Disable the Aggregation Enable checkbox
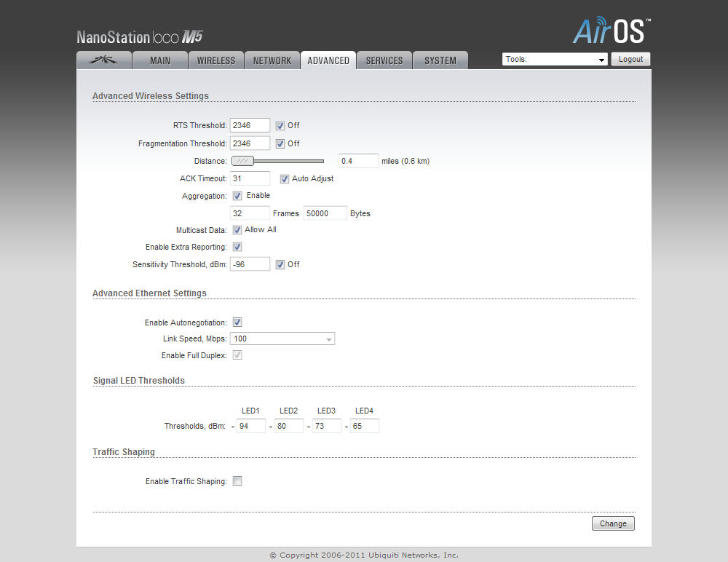 (x=237, y=196)
